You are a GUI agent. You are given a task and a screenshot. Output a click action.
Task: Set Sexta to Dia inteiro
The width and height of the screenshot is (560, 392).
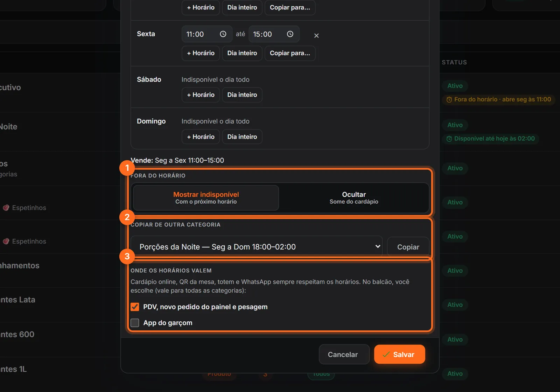[242, 53]
